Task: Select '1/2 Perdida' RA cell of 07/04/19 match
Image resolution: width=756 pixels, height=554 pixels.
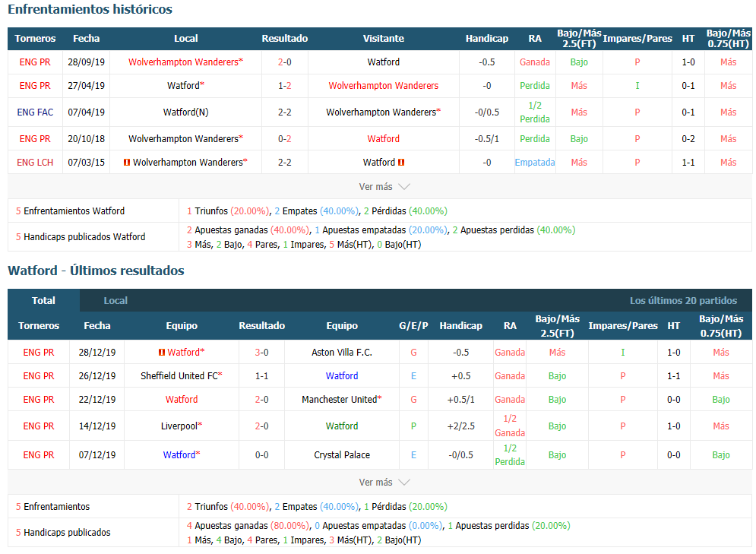Action: 535,112
